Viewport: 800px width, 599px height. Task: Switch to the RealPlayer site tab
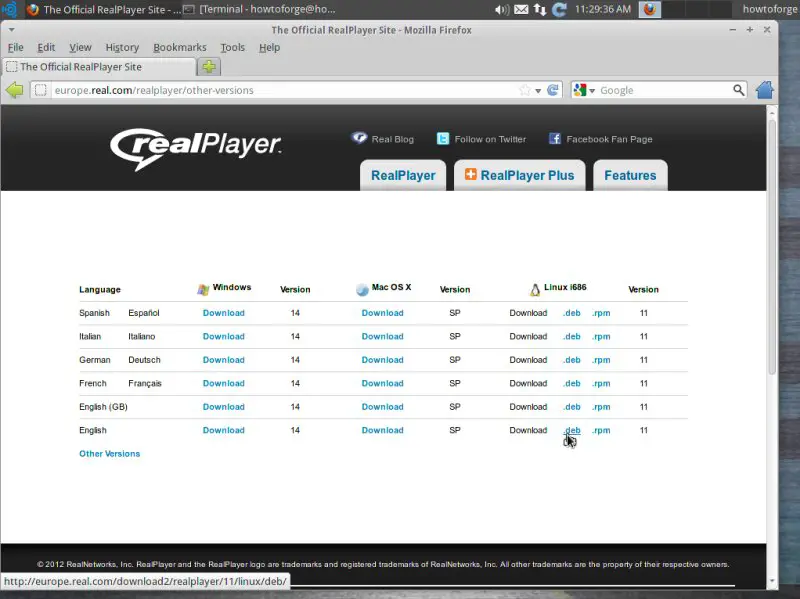click(403, 176)
